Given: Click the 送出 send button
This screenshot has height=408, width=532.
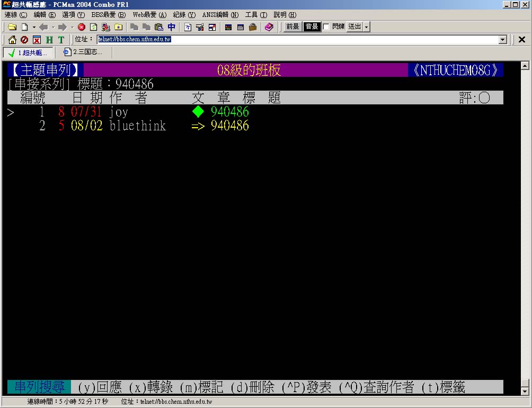Looking at the screenshot, I should click(354, 26).
